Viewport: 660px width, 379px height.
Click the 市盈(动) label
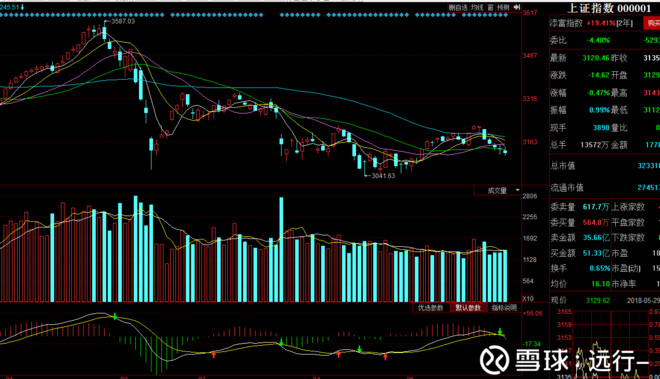click(x=626, y=268)
